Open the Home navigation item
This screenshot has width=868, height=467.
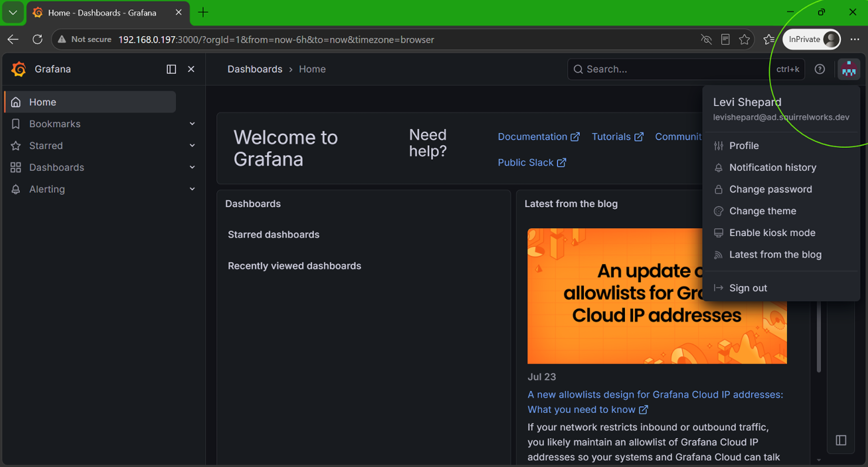click(90, 102)
